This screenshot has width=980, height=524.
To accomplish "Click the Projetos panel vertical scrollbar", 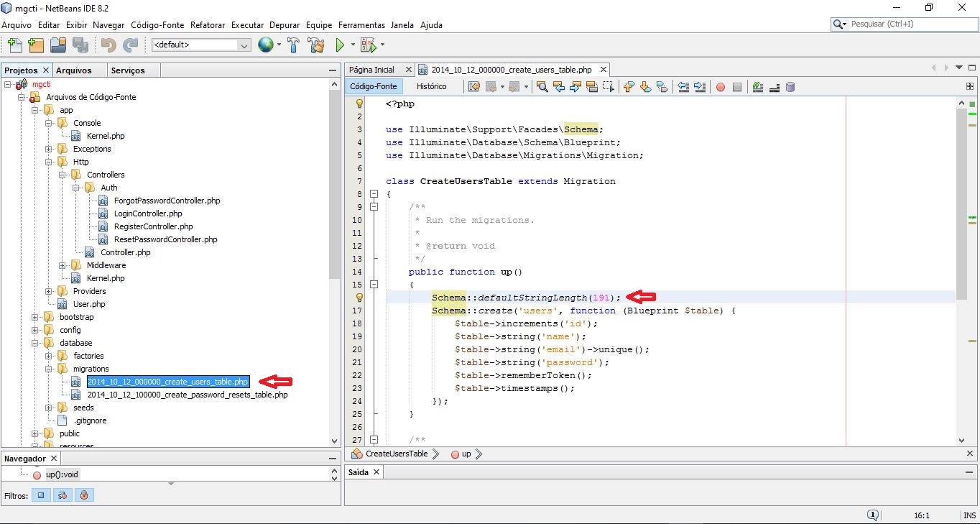I will click(334, 263).
